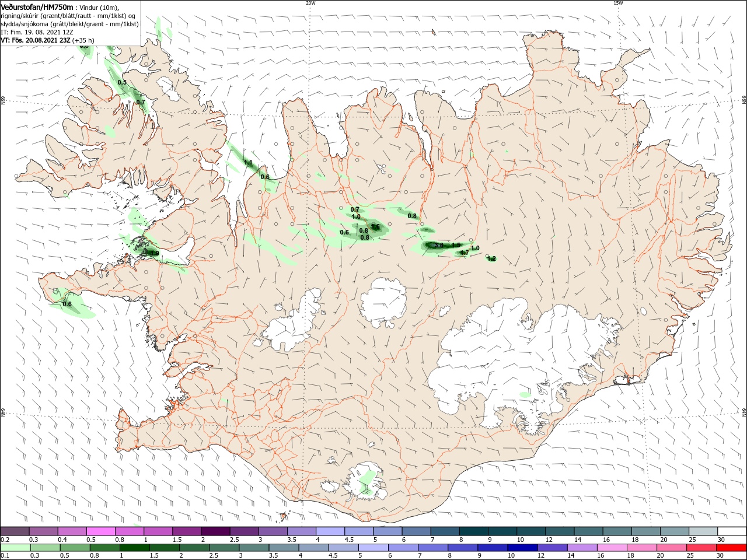The width and height of the screenshot is (747, 560).
Task: Click the grey-green 3 swatch in the lower legend row
Action: click(254, 548)
